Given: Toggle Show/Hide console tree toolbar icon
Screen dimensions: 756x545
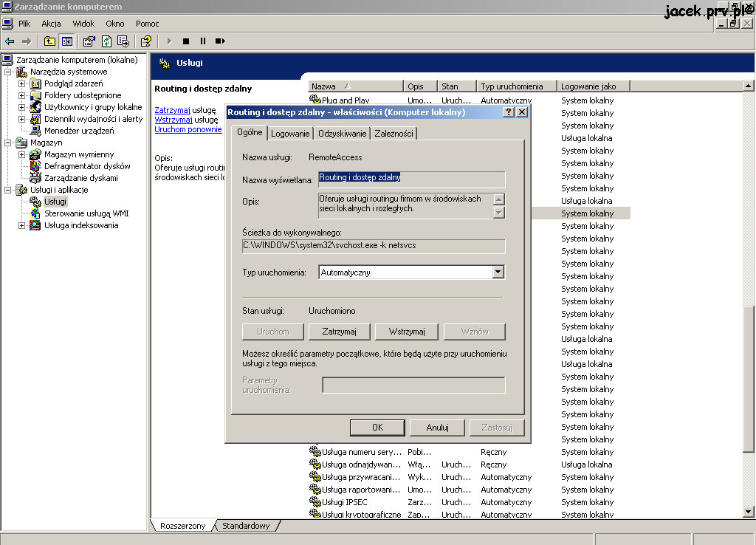Looking at the screenshot, I should pos(66,41).
